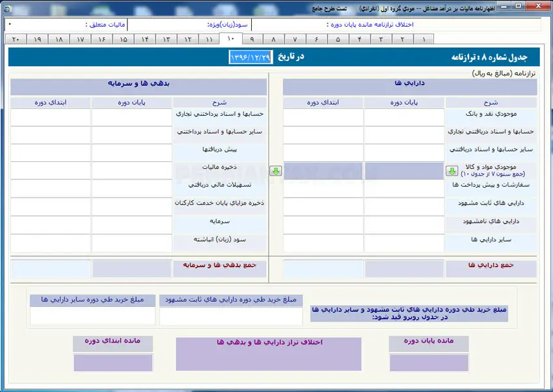Click ابتداي دوره field for ذخيره مزاياي پايان خدمت كاركنان
The height and width of the screenshot is (392, 553).
click(x=51, y=207)
